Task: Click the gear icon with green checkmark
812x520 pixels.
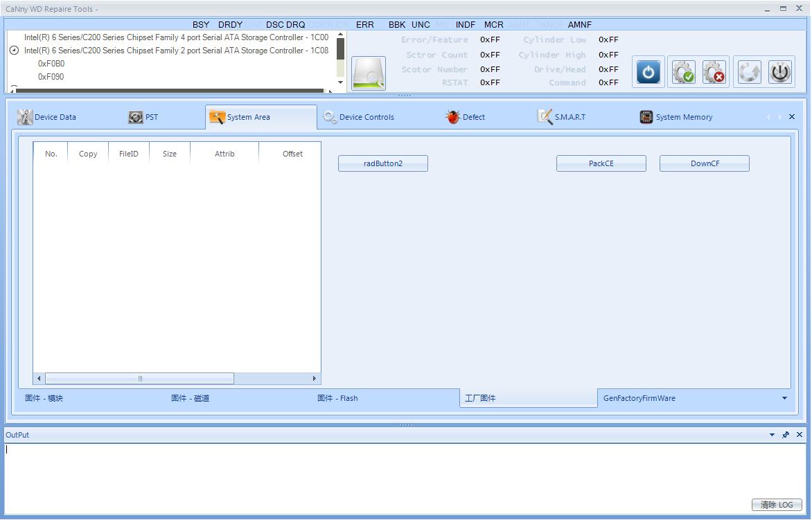Action: coord(683,72)
